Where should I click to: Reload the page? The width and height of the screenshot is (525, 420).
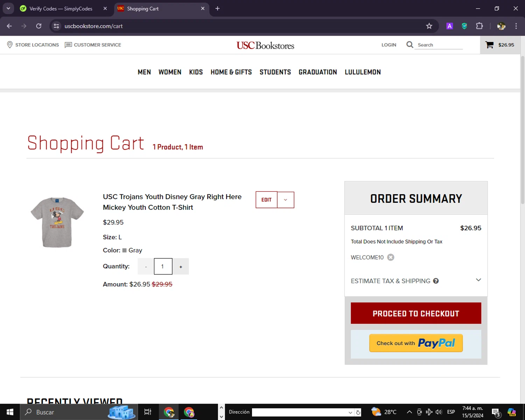39,26
